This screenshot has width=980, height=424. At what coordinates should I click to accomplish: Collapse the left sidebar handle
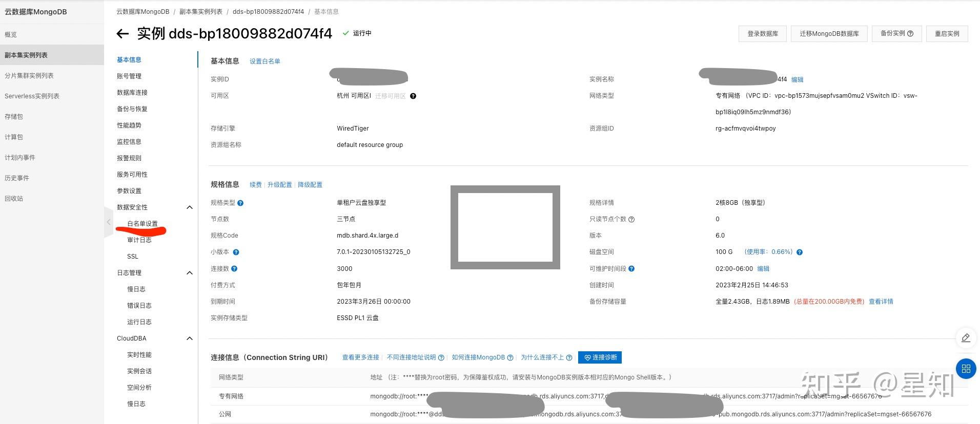(x=108, y=222)
